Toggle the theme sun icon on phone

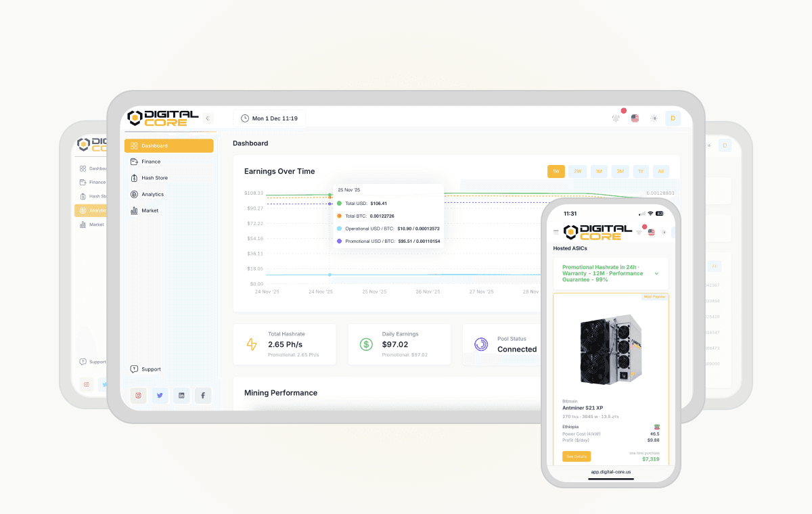tap(664, 232)
